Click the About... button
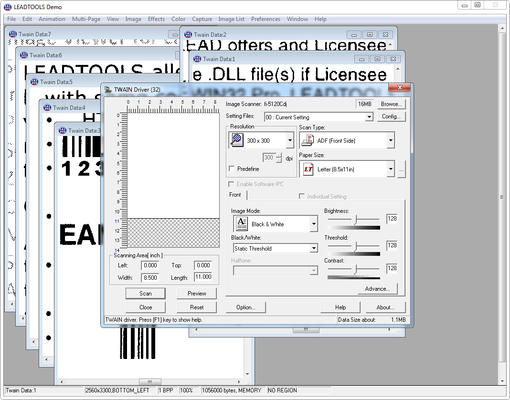Viewport: 510px width, 400px height. [385, 307]
